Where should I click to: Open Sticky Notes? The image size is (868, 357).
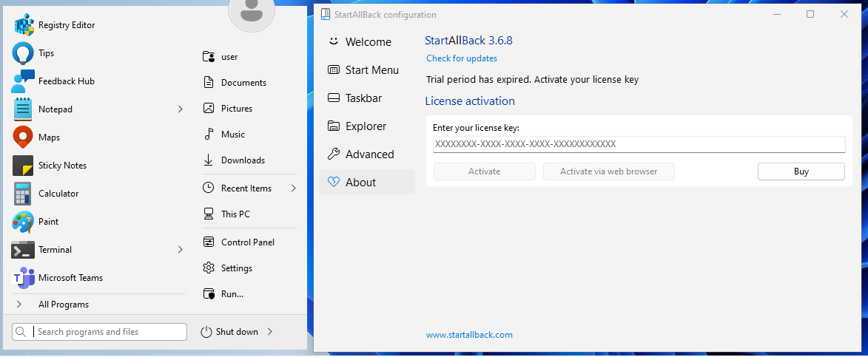coord(62,166)
